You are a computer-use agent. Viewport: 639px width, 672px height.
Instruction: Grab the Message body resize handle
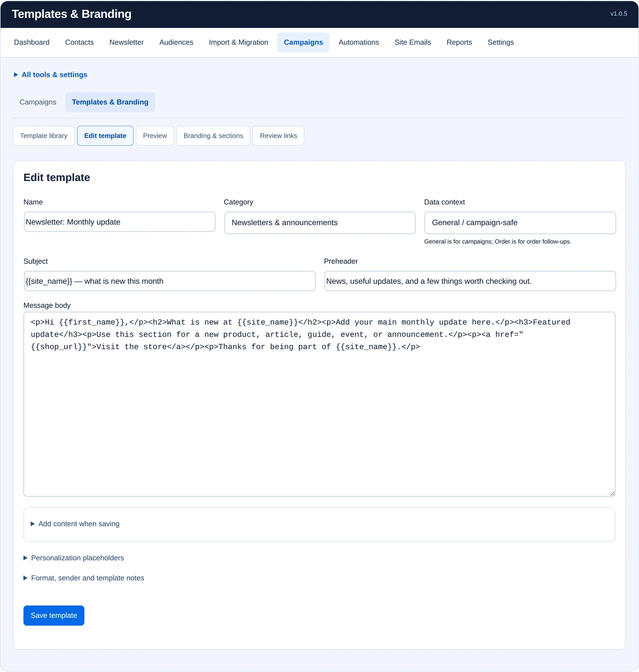coord(612,493)
